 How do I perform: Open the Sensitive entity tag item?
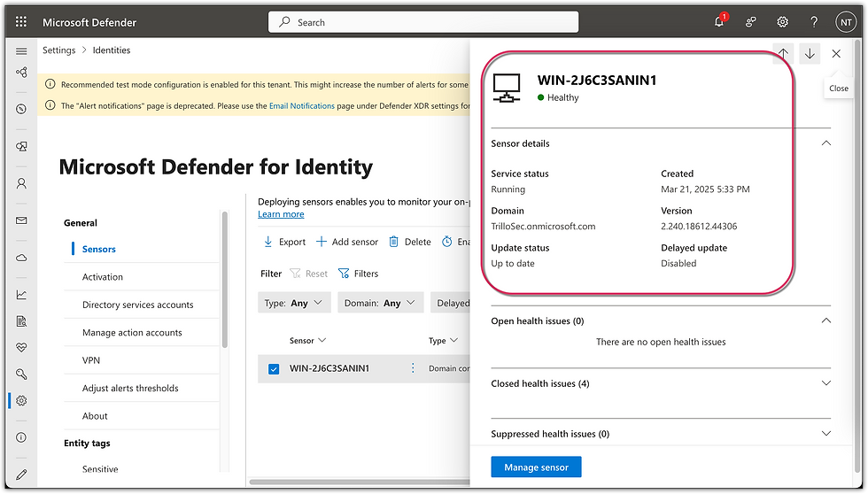pyautogui.click(x=100, y=469)
